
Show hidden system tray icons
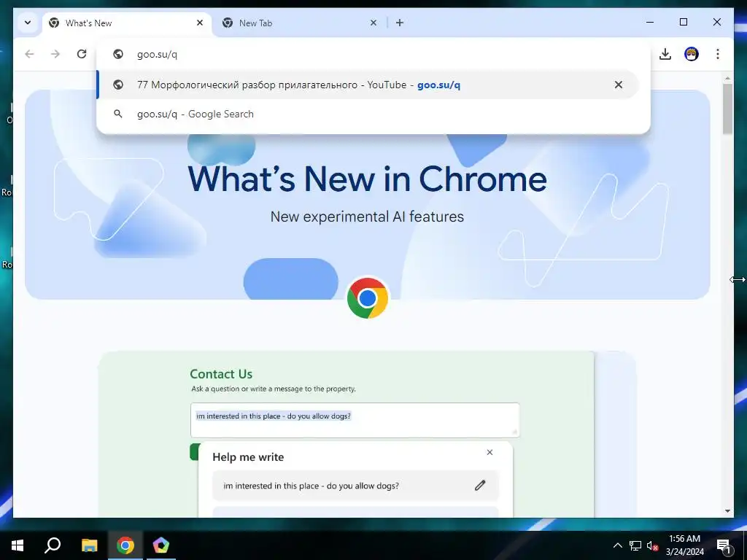tap(617, 545)
